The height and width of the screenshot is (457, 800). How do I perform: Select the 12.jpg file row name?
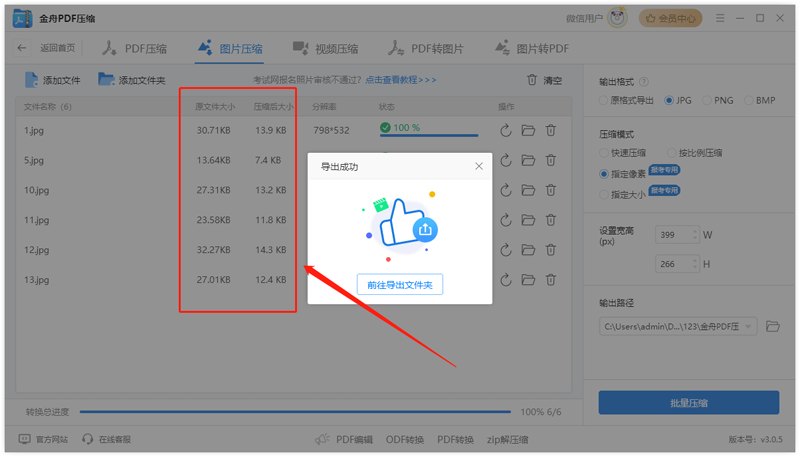point(37,250)
